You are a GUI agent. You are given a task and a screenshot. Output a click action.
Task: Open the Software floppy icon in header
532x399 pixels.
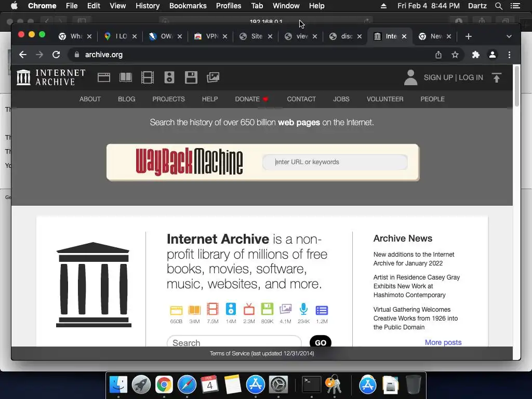191,78
